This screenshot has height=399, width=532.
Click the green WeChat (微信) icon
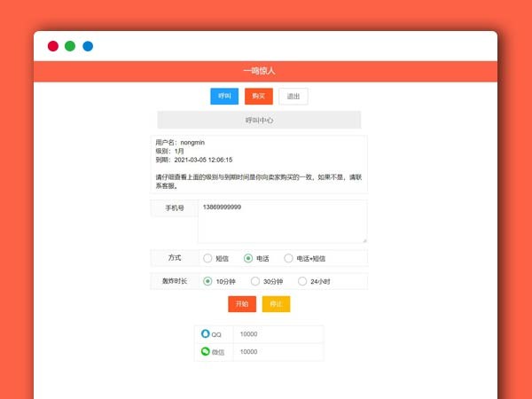[x=206, y=352]
